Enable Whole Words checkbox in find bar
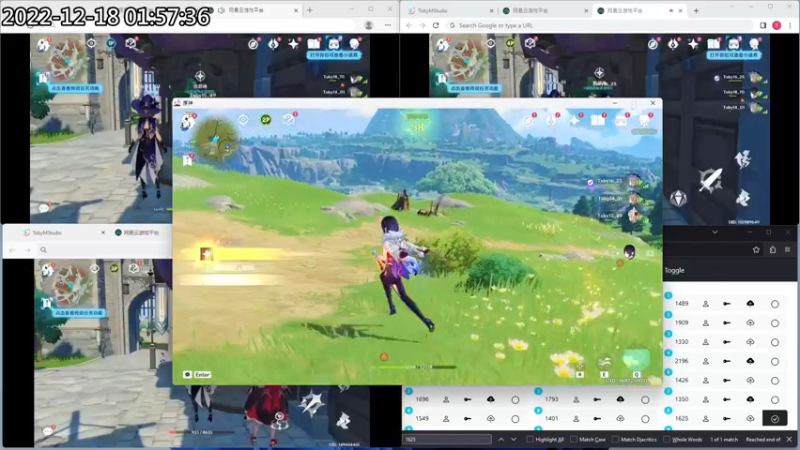800x450 pixels. coord(666,439)
